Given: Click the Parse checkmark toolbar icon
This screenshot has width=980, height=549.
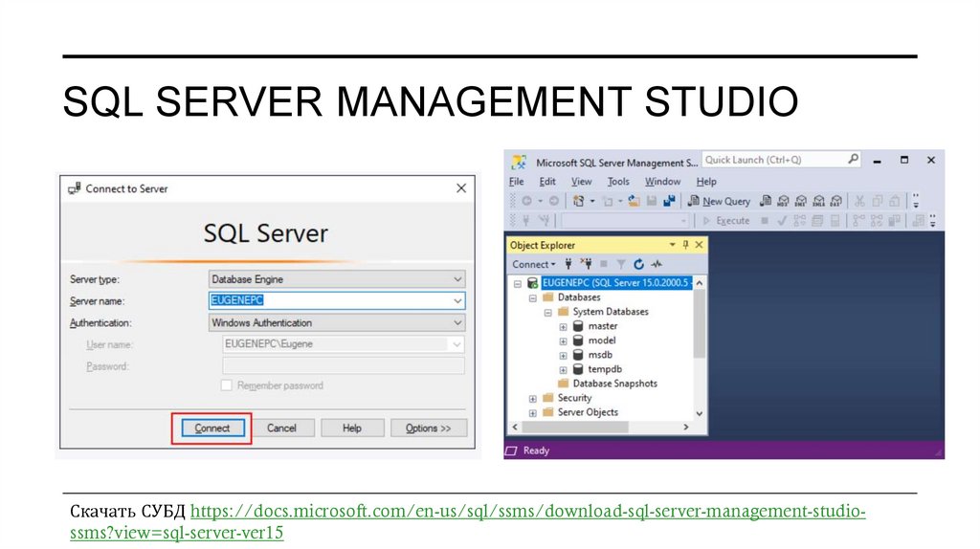Looking at the screenshot, I should tap(781, 221).
